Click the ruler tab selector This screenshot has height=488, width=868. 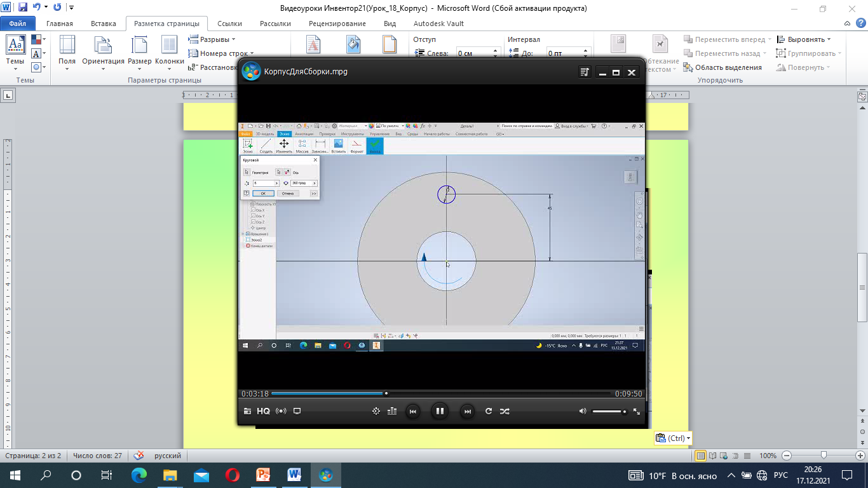8,95
